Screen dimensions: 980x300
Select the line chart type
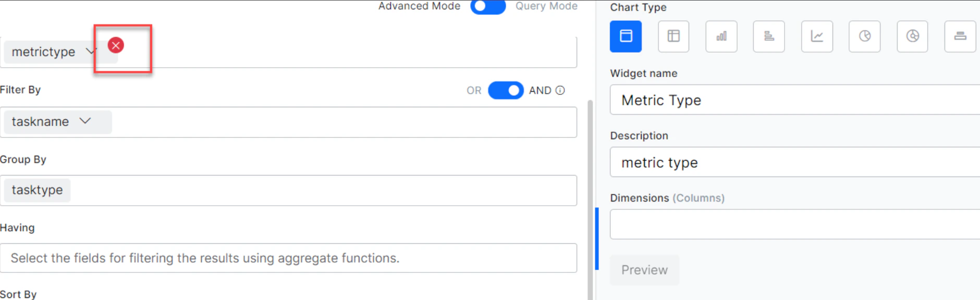[x=817, y=36]
